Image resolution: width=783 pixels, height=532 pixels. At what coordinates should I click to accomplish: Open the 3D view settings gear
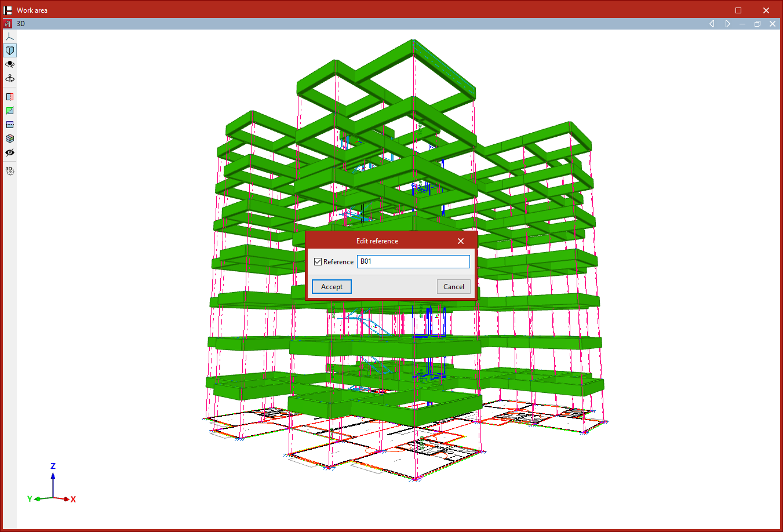[10, 171]
